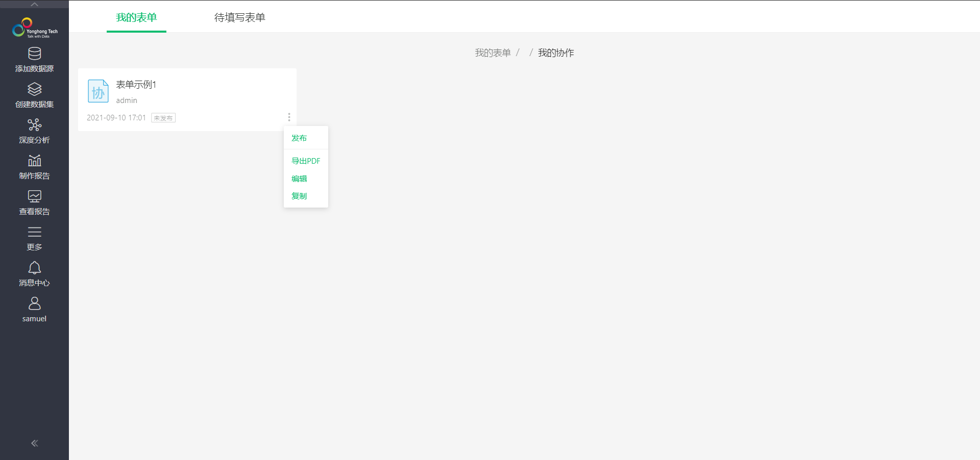The width and height of the screenshot is (980, 460).
Task: Select the 添加数据源 icon in sidebar
Action: tap(34, 53)
